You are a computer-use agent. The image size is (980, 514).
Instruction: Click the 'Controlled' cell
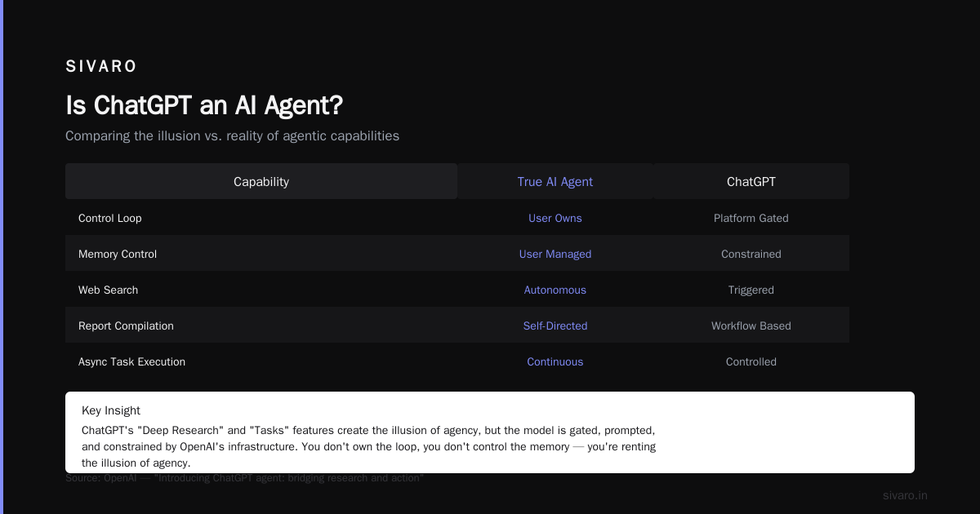point(751,361)
